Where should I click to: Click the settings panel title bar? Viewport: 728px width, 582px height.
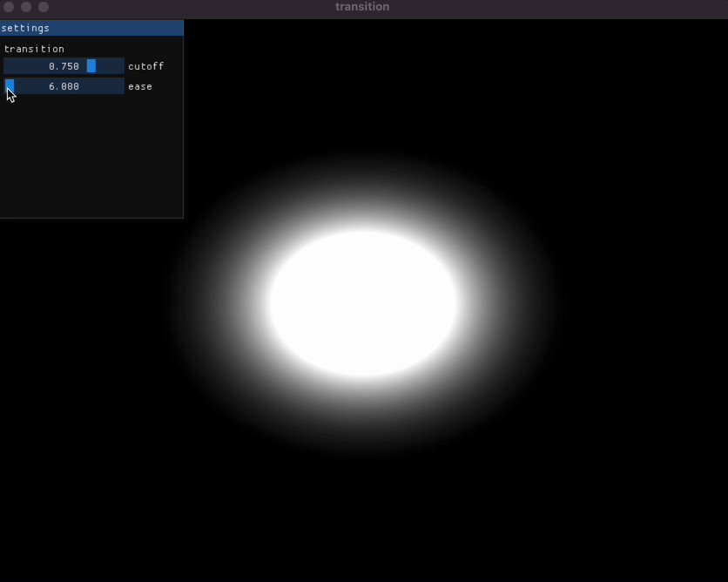91,28
